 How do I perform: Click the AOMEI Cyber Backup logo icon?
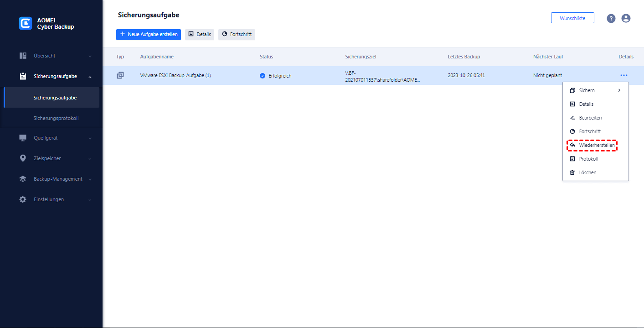click(26, 23)
